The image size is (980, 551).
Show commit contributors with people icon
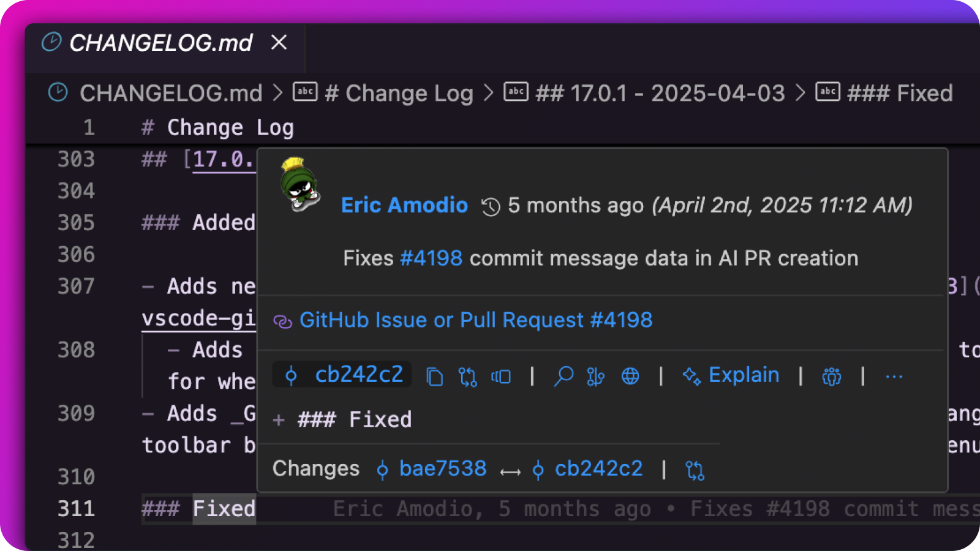[831, 377]
